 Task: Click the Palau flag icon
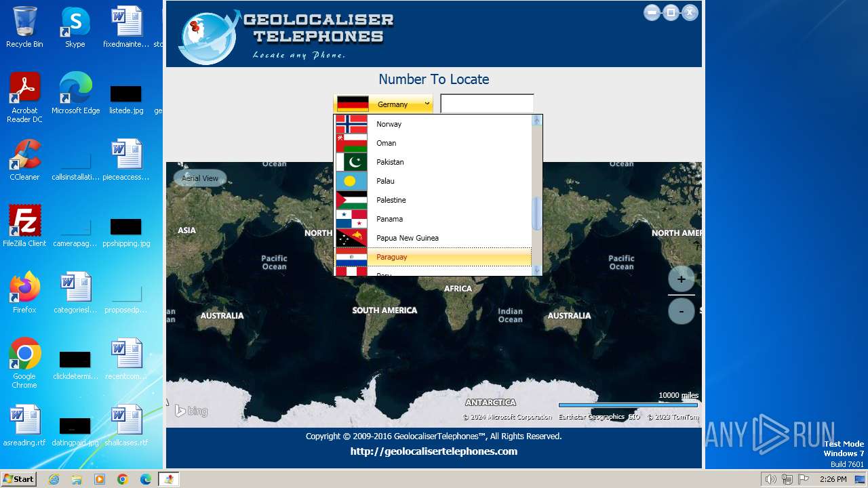tap(351, 181)
